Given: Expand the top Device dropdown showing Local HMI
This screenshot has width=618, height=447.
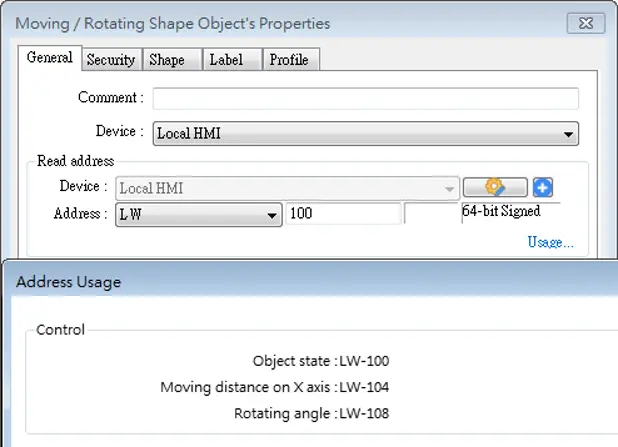Looking at the screenshot, I should point(366,134).
